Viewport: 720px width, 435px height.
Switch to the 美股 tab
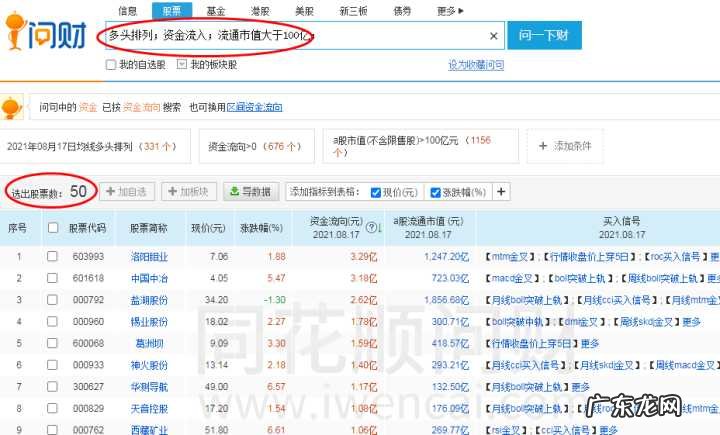[x=304, y=11]
